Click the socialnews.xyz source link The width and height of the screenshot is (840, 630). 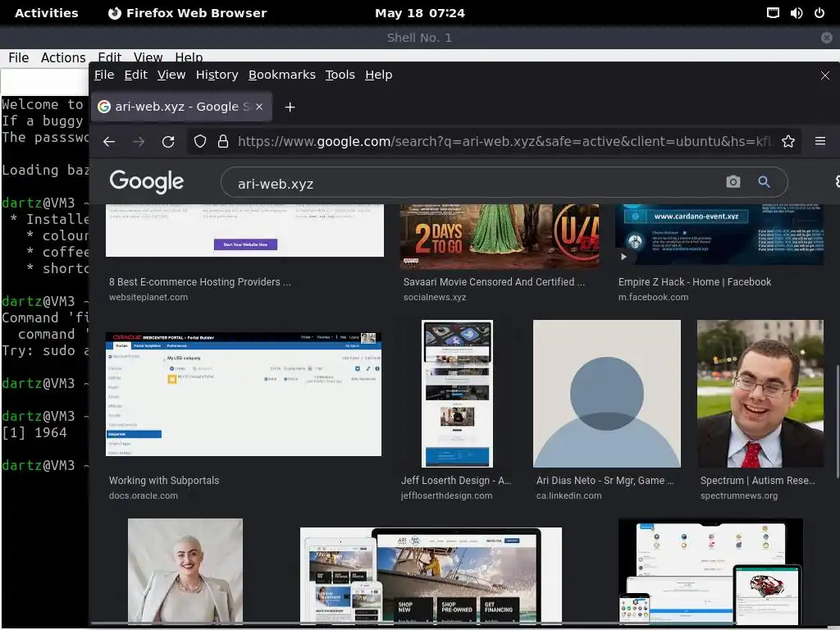(x=435, y=297)
